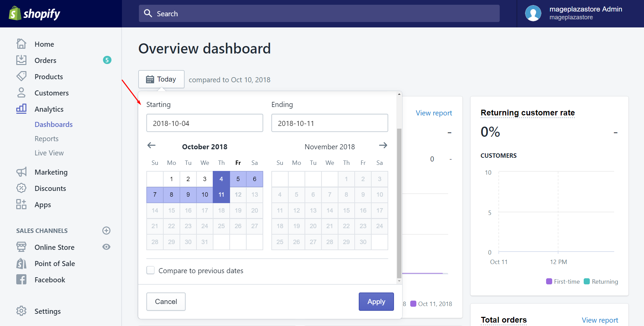
Task: Select the Live View submenu item
Action: (49, 153)
